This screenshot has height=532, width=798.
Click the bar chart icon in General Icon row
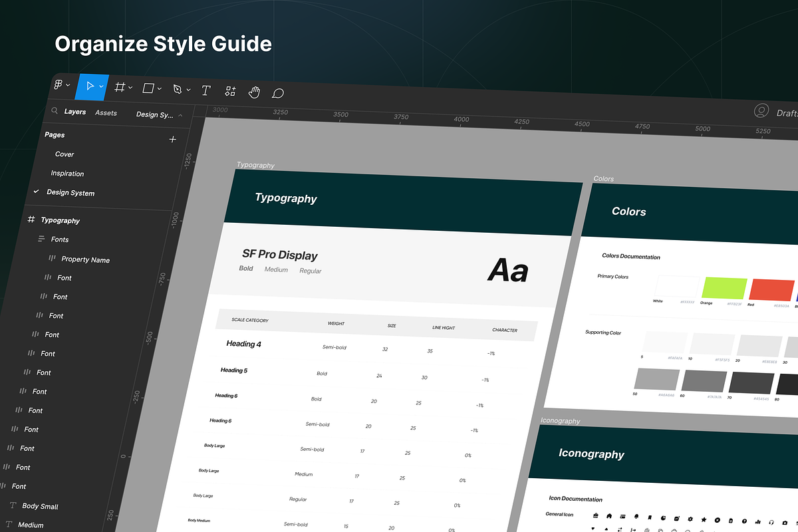tap(757, 521)
